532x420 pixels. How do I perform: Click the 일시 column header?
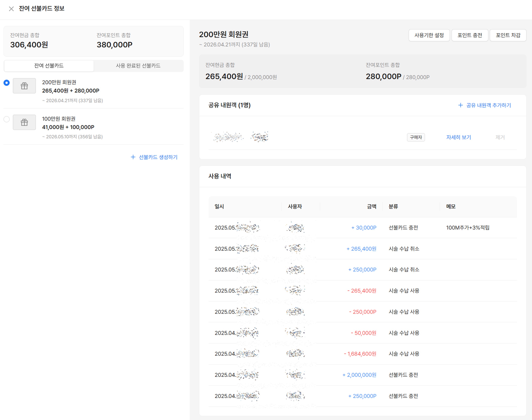[x=219, y=206]
